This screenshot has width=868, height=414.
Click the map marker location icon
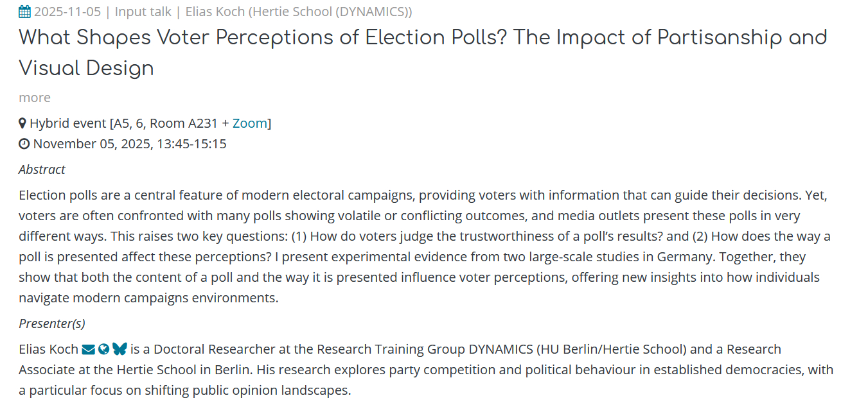point(22,123)
